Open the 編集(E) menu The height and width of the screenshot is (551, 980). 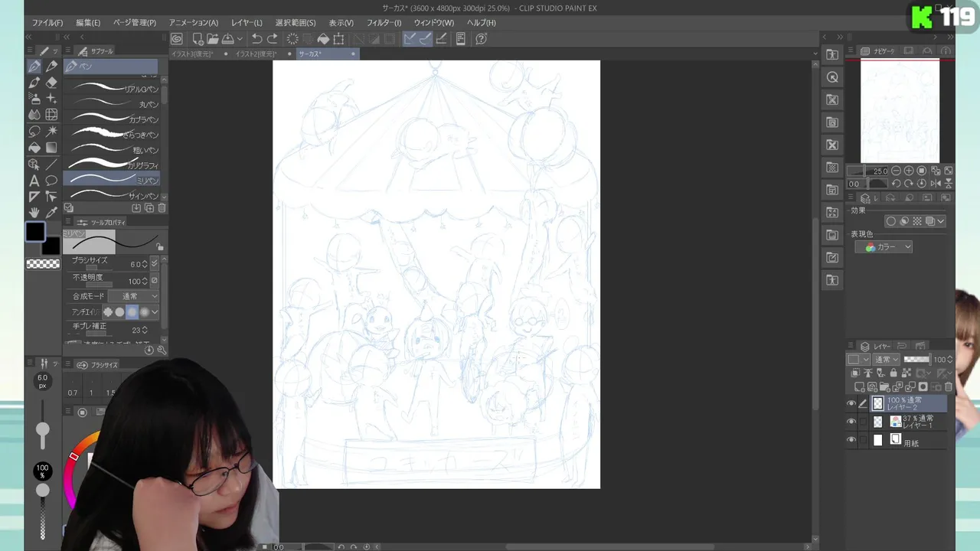[x=88, y=23]
